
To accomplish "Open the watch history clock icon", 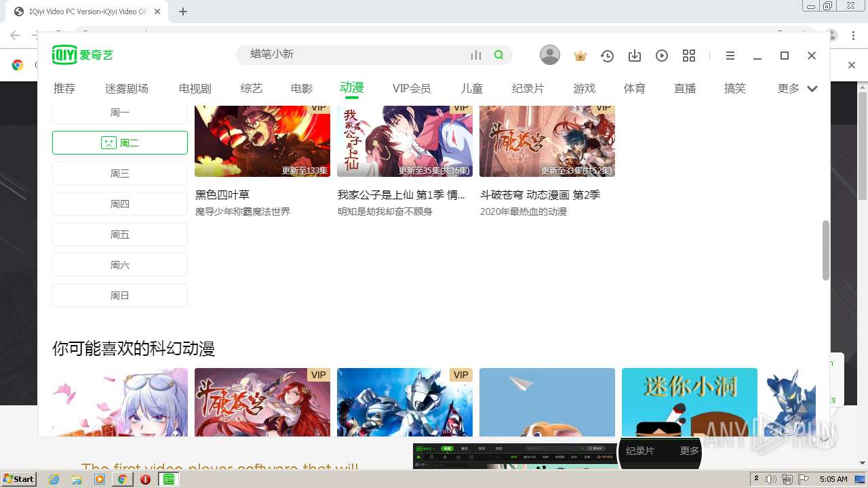I will tap(608, 56).
